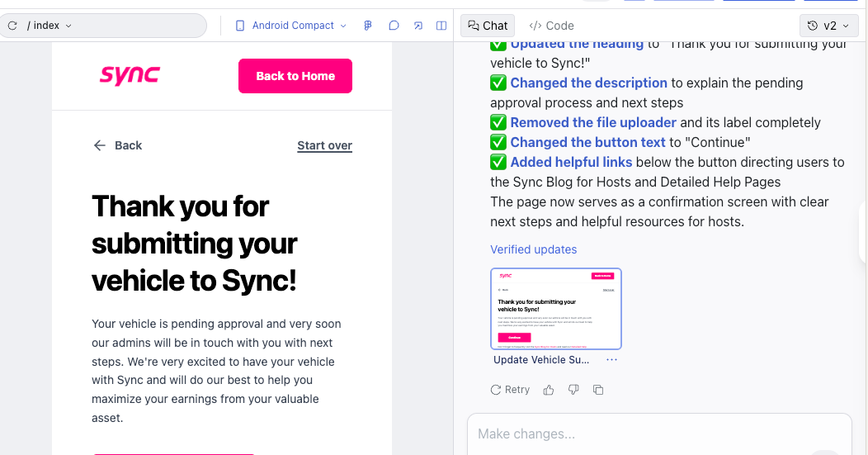
Task: Click the reload preview icon
Action: click(12, 26)
